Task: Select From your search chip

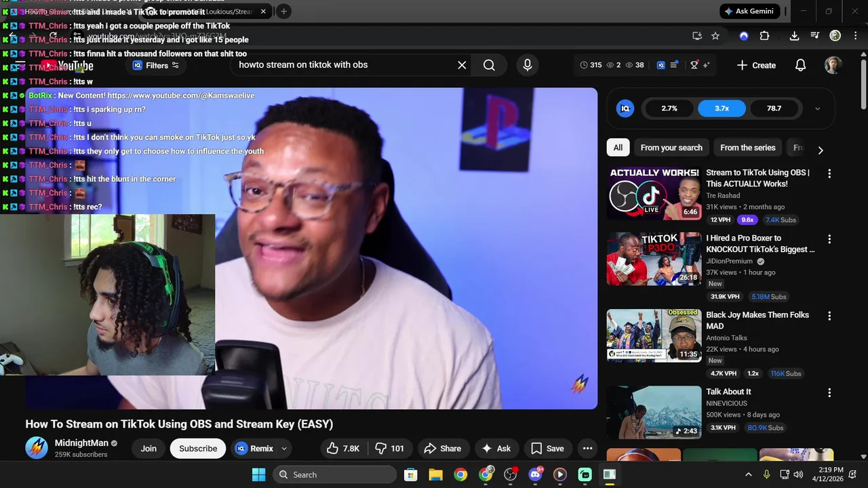Action: (x=671, y=148)
